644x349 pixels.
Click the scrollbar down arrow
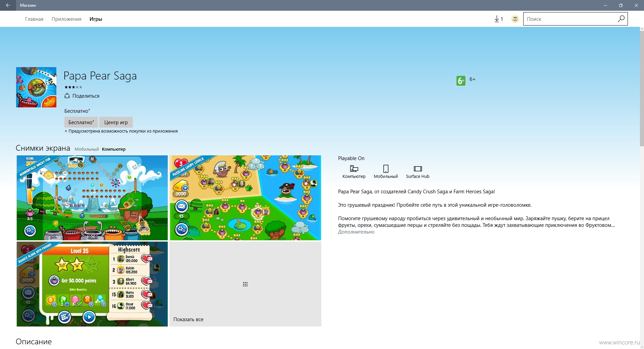click(642, 347)
